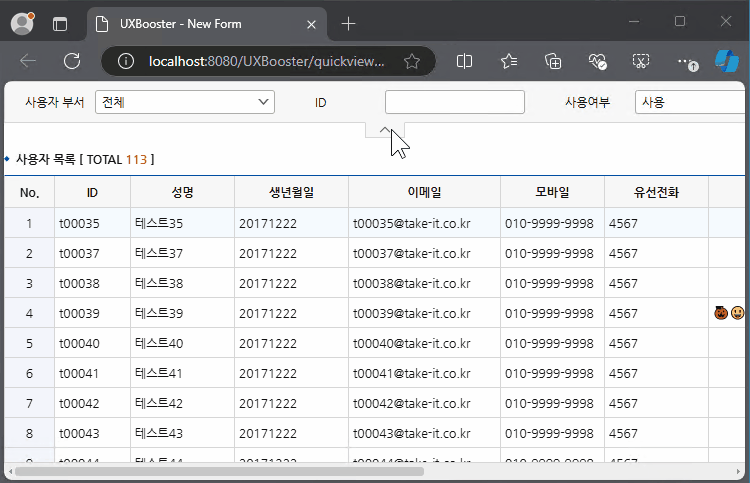Open the Copilot sidebar
Screen dimensions: 750x483
pyautogui.click(x=727, y=61)
